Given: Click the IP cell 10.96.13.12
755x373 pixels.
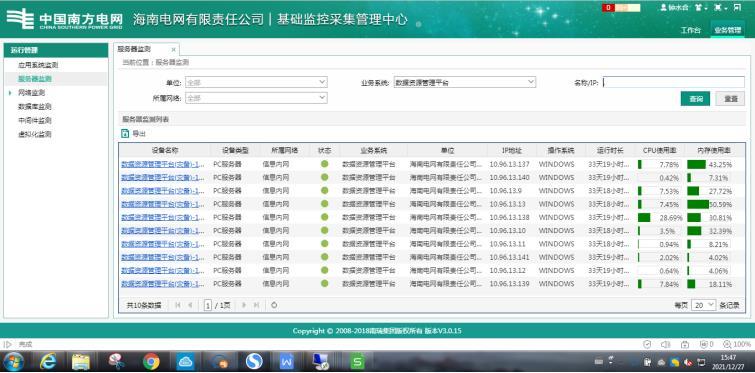Looking at the screenshot, I should [x=508, y=270].
